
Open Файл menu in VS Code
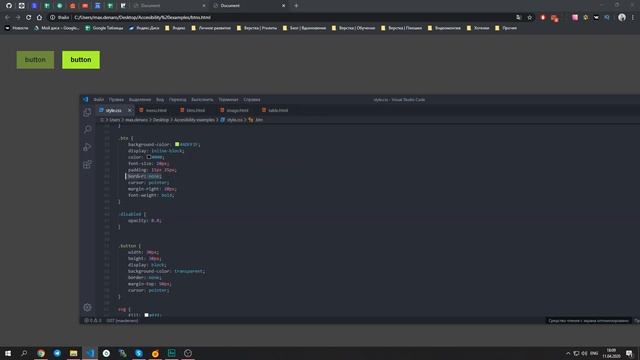coord(98,100)
